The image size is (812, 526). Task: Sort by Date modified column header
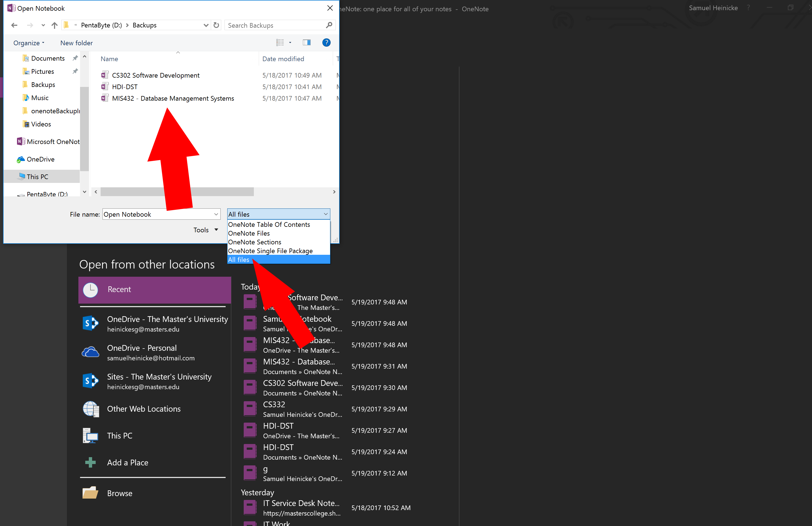pos(283,59)
